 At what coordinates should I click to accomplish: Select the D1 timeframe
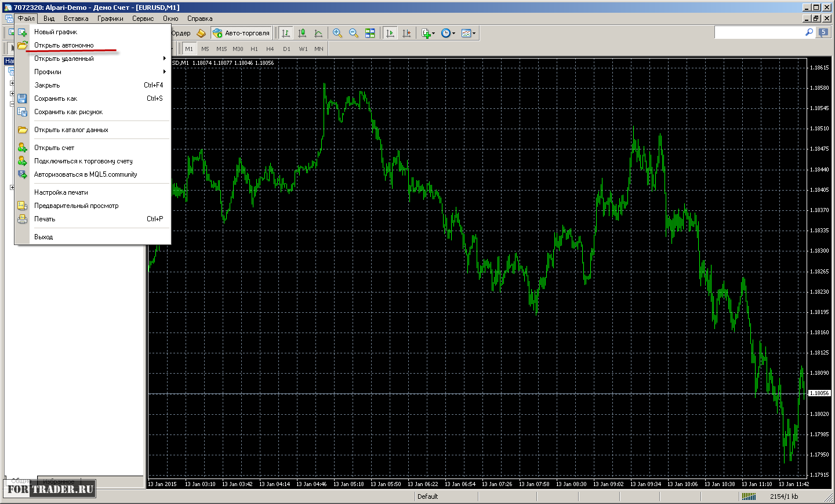tap(286, 49)
